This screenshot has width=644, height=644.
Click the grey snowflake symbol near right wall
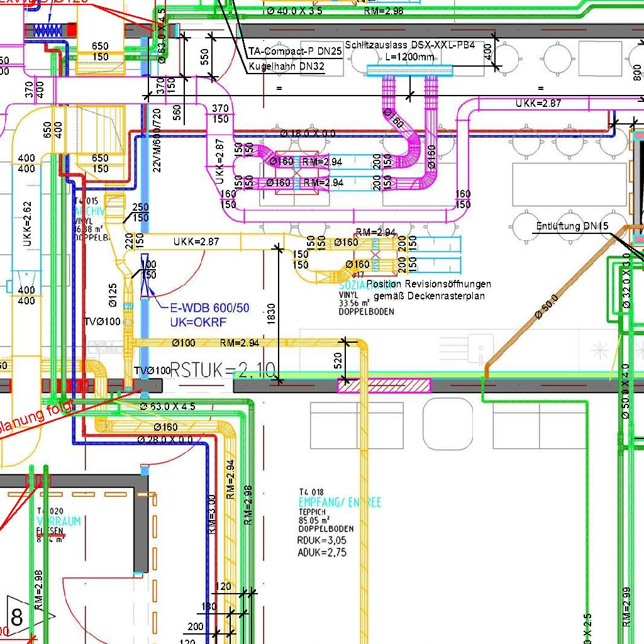(x=602, y=347)
